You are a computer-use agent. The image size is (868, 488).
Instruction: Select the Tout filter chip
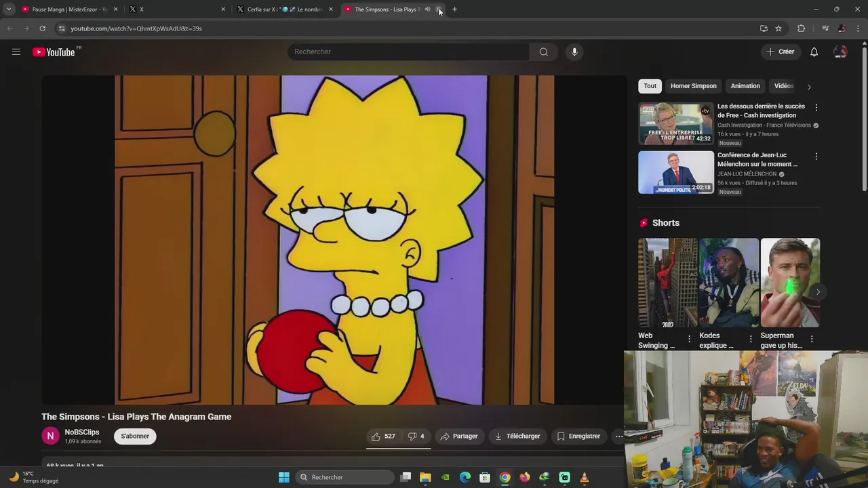[650, 86]
